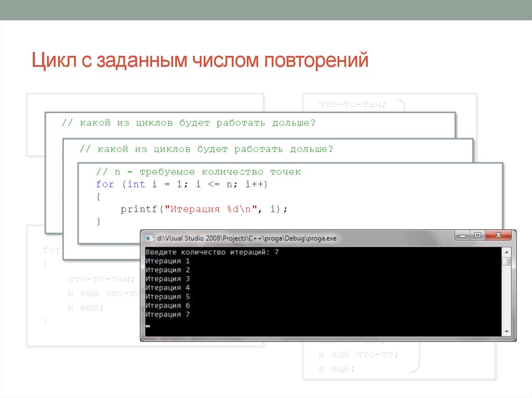Minimize the proga.exe console window
Image resolution: width=532 pixels, height=398 pixels.
click(462, 236)
